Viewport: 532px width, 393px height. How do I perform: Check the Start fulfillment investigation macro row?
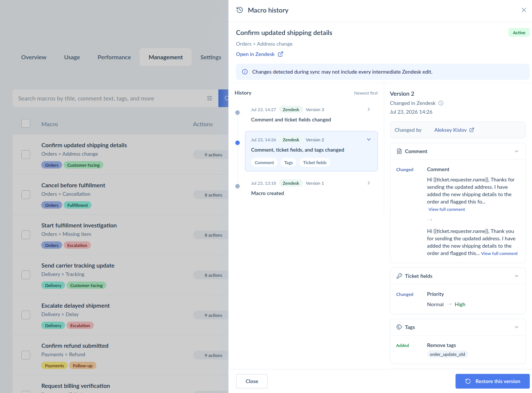pyautogui.click(x=26, y=234)
